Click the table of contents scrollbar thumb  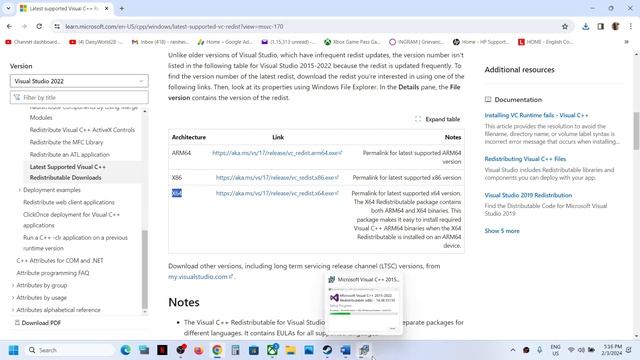[x=144, y=269]
